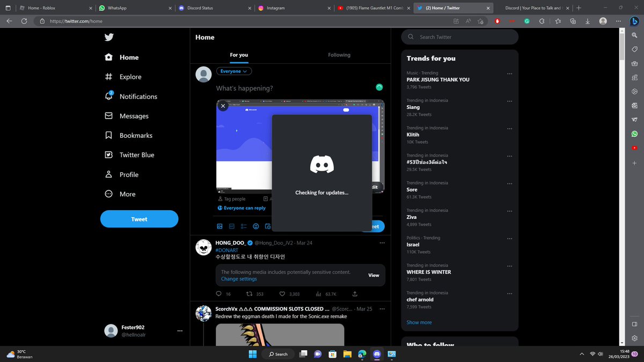
Task: Open the Klitih trend
Action: (413, 135)
